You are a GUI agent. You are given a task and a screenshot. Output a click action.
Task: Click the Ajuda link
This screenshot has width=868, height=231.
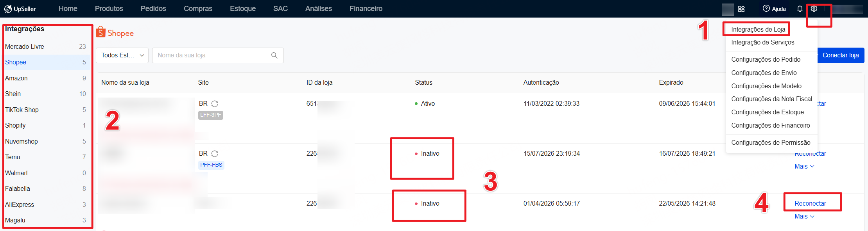[778, 9]
